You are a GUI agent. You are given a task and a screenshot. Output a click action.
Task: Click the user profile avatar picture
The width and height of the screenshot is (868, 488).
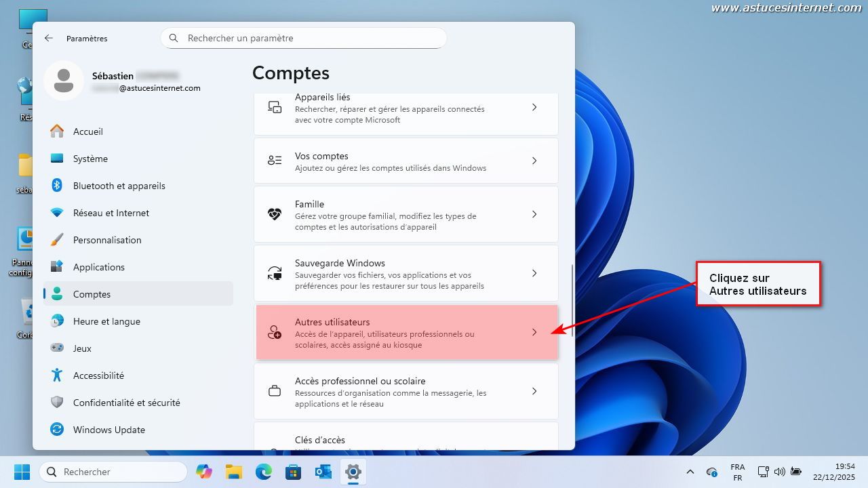64,81
